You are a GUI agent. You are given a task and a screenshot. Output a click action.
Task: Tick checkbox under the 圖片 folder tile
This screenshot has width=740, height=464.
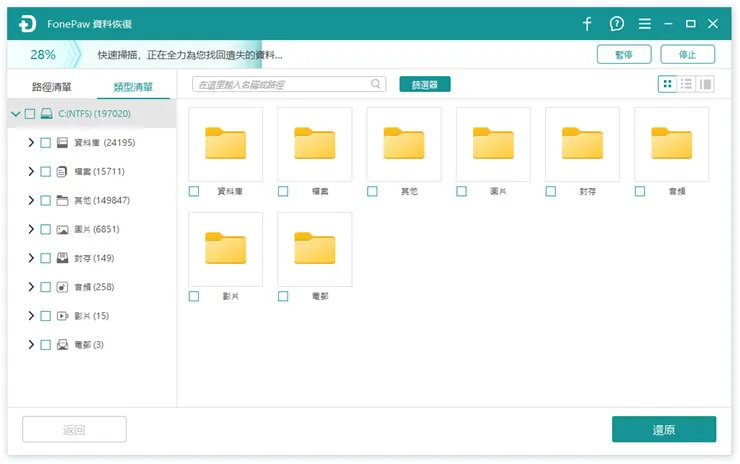[x=461, y=191]
